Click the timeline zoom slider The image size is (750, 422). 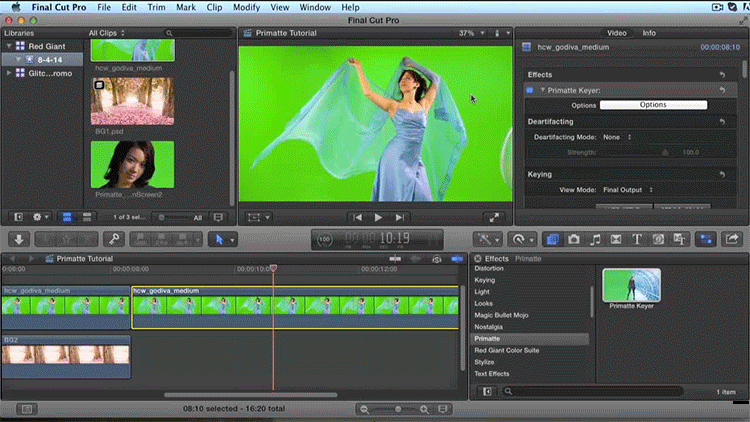399,409
